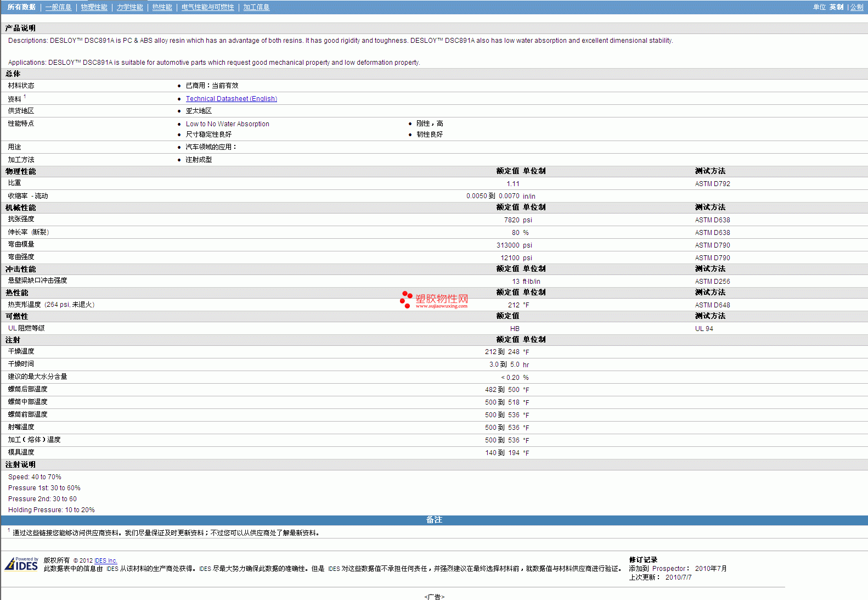Viewport: 868px width, 600px height.
Task: Click the 尺寸稳定性良好 feature
Action: (x=208, y=134)
